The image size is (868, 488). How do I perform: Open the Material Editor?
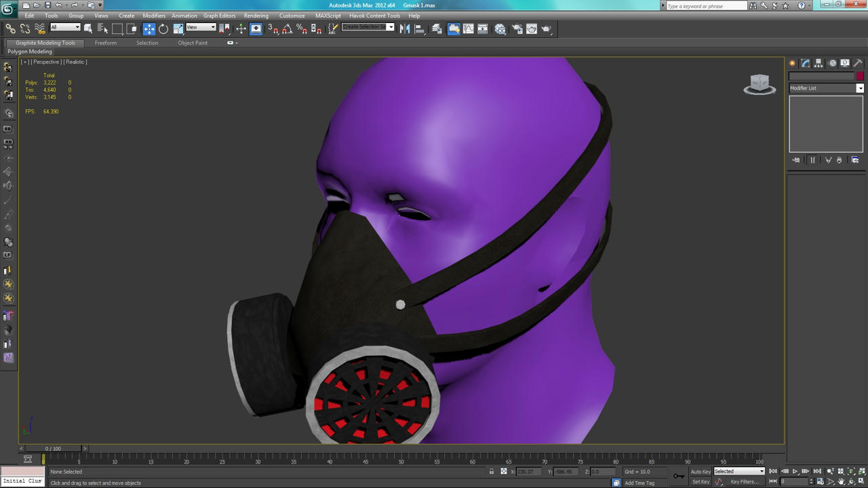[500, 28]
